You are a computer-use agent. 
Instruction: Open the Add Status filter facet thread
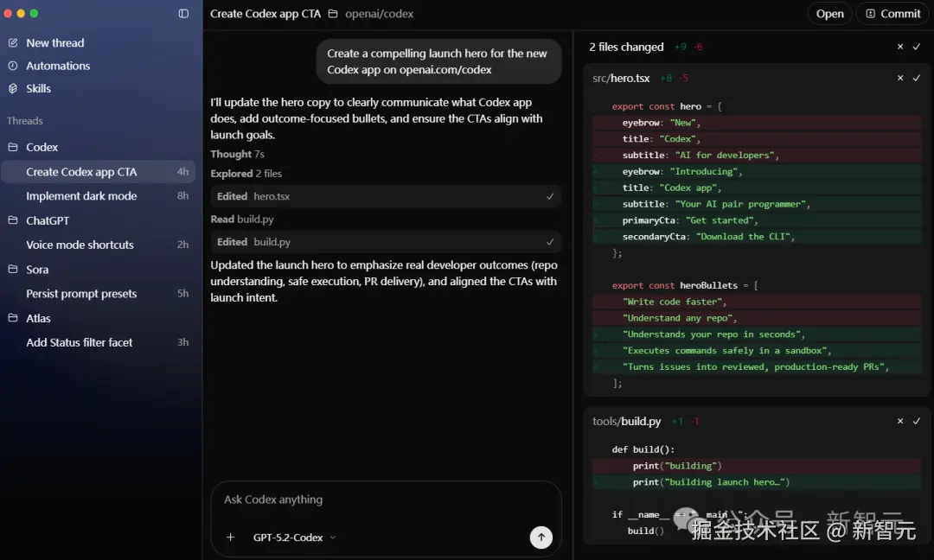[99, 342]
